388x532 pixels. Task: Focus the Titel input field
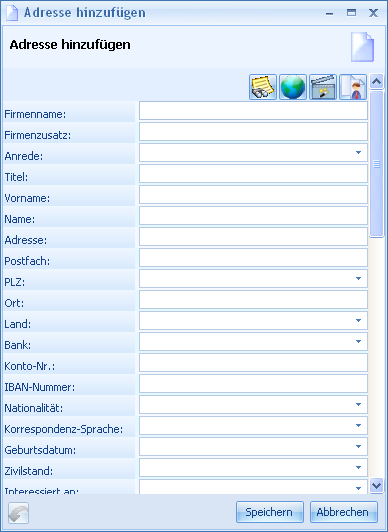253,174
